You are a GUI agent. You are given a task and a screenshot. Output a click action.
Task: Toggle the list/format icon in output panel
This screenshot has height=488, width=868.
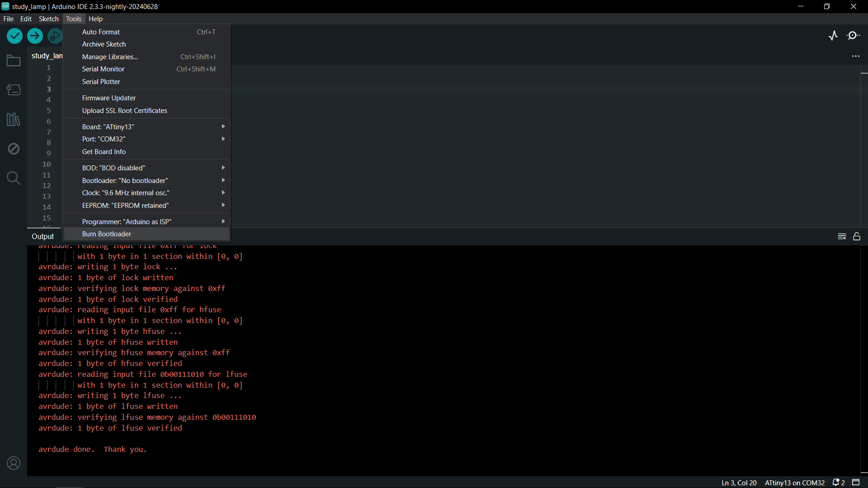[842, 237]
